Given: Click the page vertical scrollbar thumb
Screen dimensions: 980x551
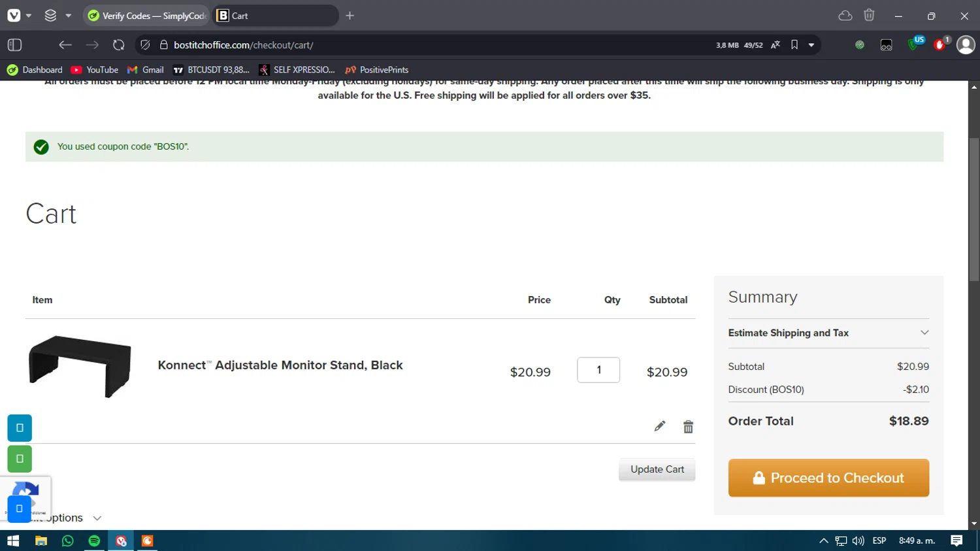Looking at the screenshot, I should pos(974,209).
